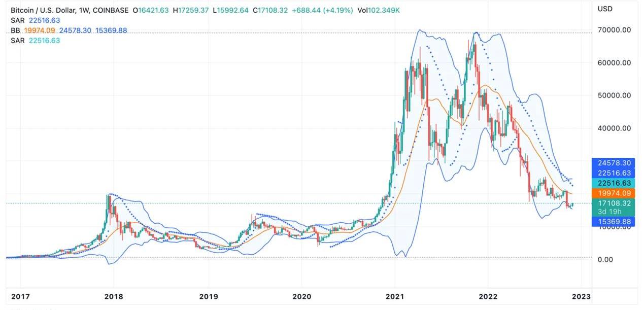Click the 70000.00 price axis label
The width and height of the screenshot is (644, 310).
pos(614,30)
